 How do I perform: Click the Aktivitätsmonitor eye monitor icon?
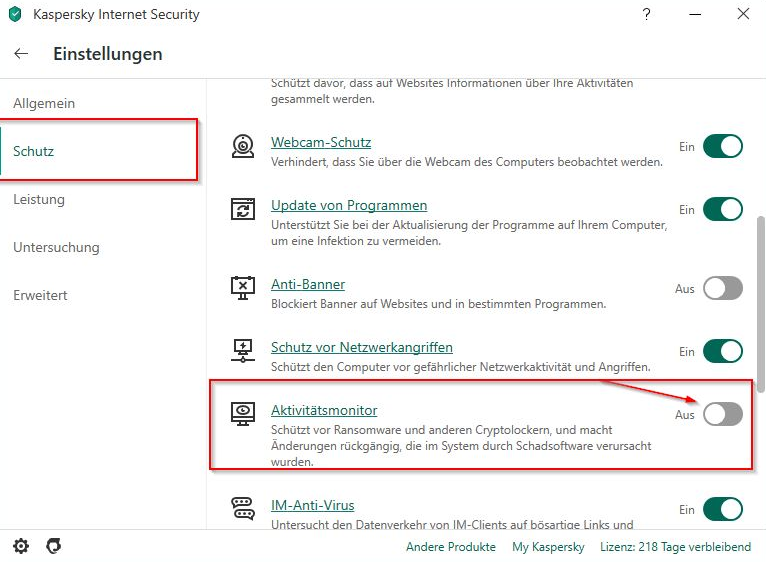243,413
